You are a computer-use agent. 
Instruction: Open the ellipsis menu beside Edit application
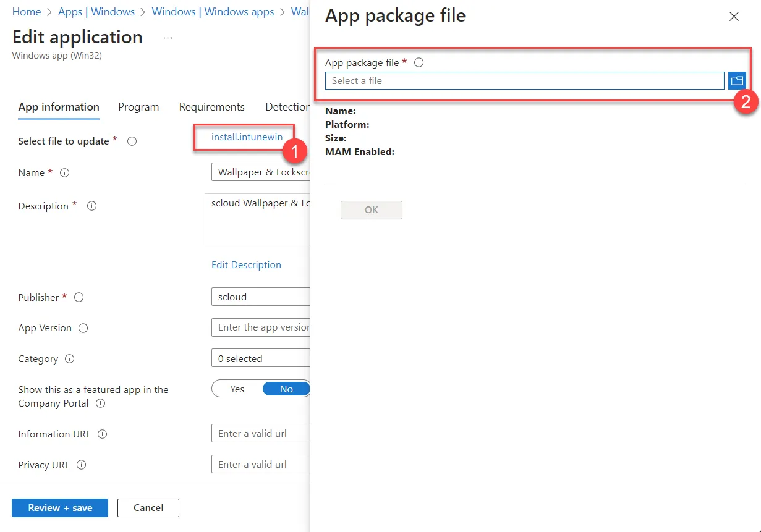[x=168, y=38]
